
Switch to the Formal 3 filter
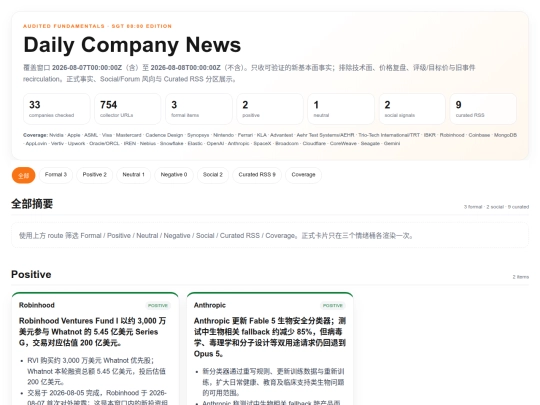coord(56,175)
